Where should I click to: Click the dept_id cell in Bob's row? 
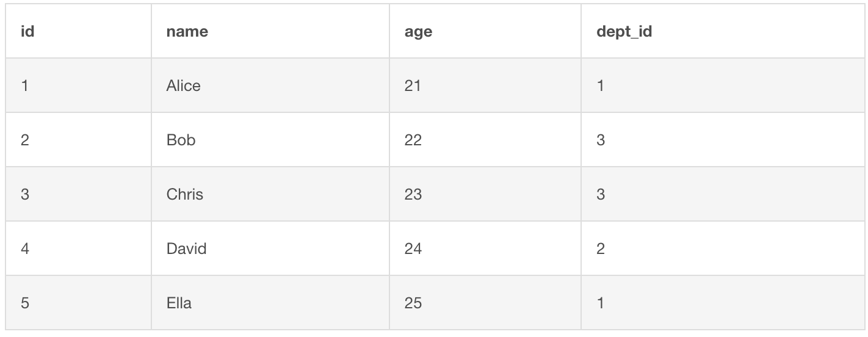point(601,140)
